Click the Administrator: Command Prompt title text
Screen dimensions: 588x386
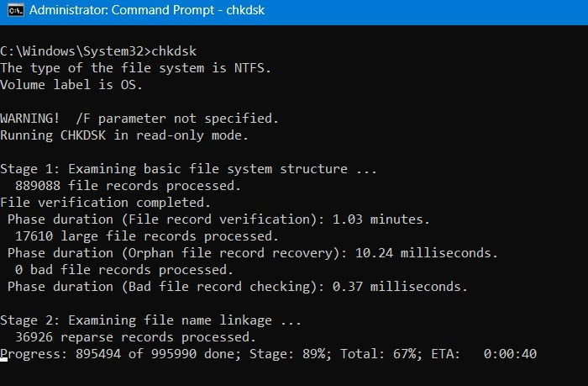pos(147,10)
